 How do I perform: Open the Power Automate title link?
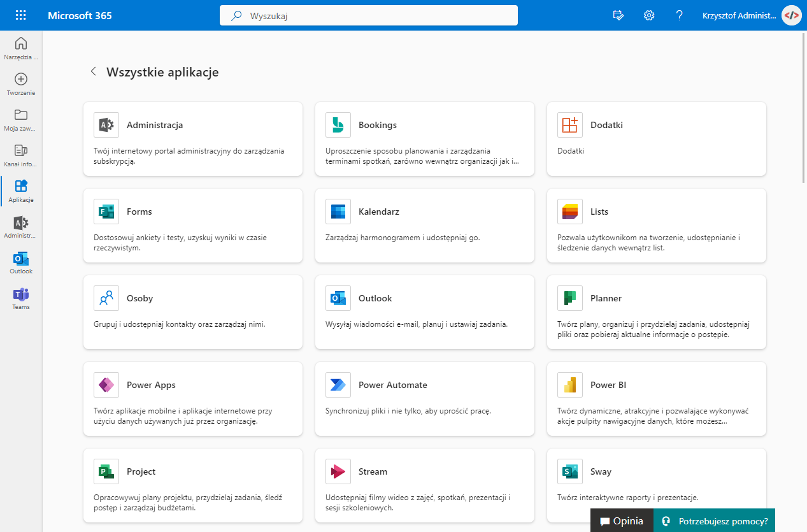pyautogui.click(x=393, y=385)
